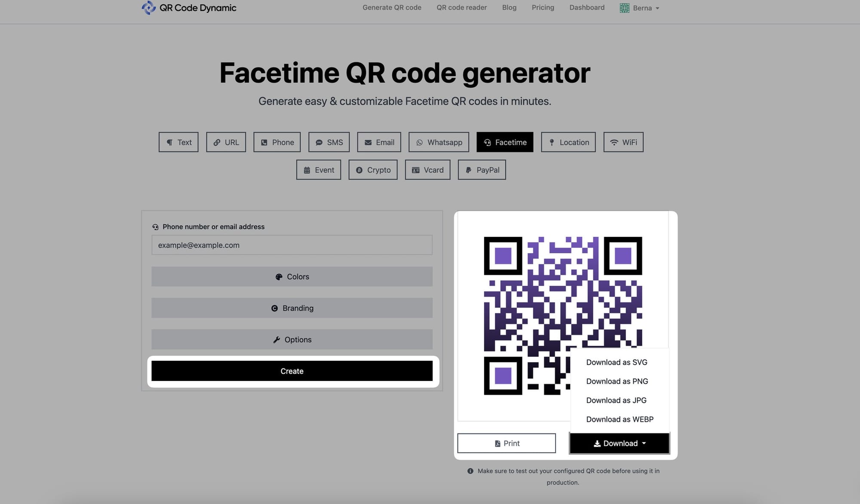This screenshot has height=504, width=860.
Task: Expand the Colors customization section
Action: tap(292, 276)
